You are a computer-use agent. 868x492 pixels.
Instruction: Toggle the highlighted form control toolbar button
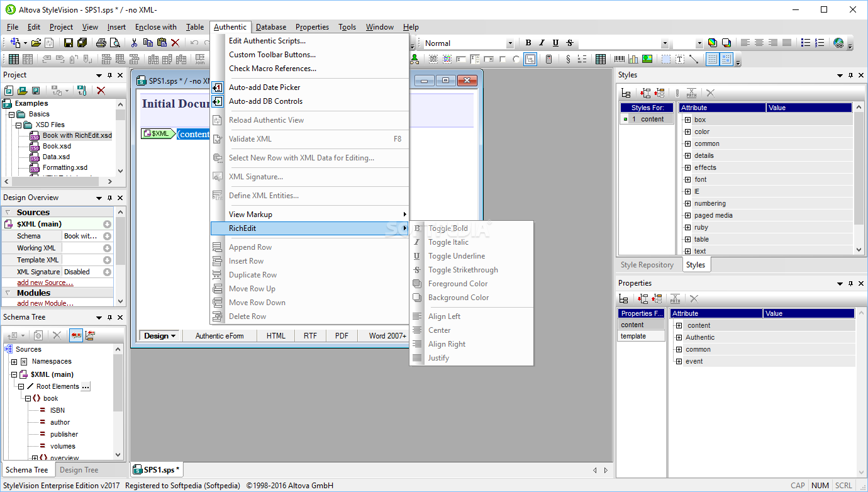coord(530,59)
